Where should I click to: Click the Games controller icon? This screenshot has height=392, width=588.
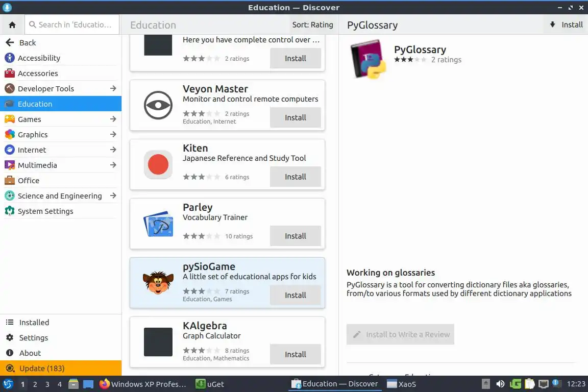(9, 119)
